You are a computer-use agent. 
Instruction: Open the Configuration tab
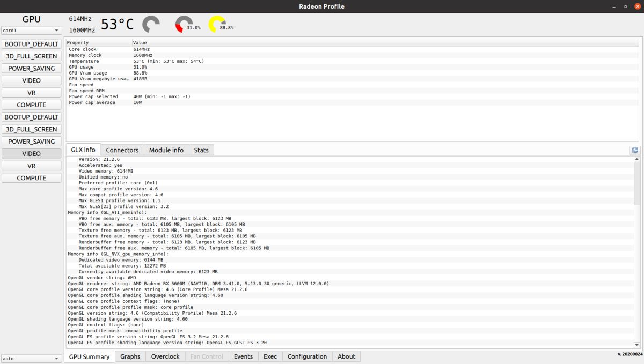point(307,356)
